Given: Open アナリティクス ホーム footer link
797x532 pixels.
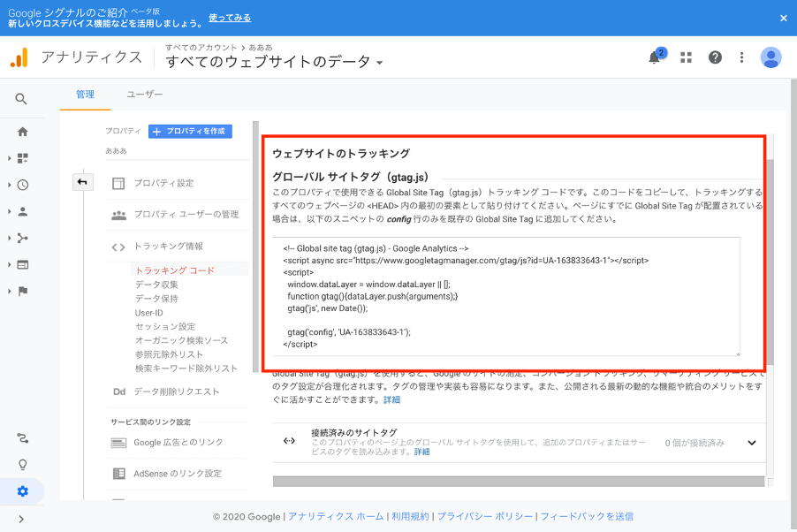Looking at the screenshot, I should [x=336, y=517].
